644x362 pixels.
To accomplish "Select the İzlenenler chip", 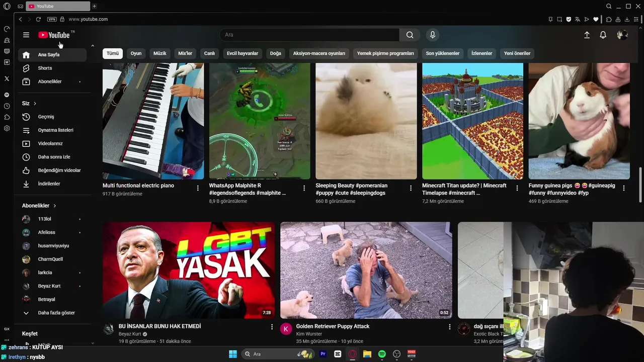I will click(481, 53).
